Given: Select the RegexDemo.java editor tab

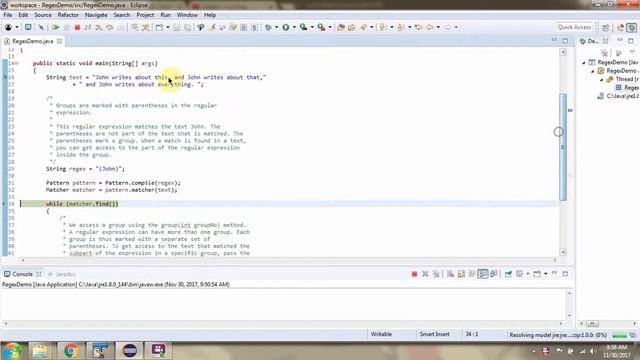Looking at the screenshot, I should [33, 41].
